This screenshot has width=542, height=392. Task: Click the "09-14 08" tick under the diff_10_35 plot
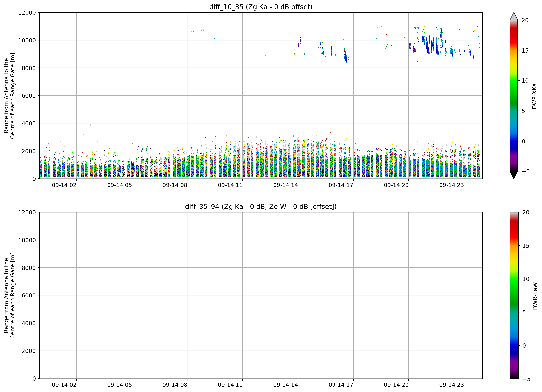click(x=175, y=185)
